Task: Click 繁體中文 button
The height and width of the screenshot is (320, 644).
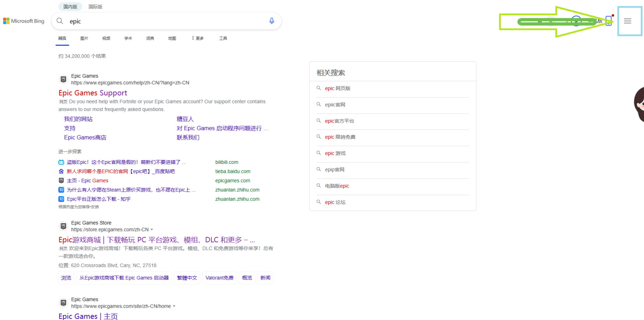Action: (187, 278)
